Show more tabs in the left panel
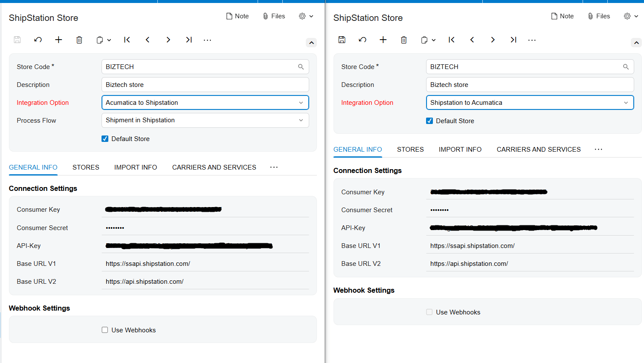Viewport: 644px width, 363px height. click(x=274, y=167)
